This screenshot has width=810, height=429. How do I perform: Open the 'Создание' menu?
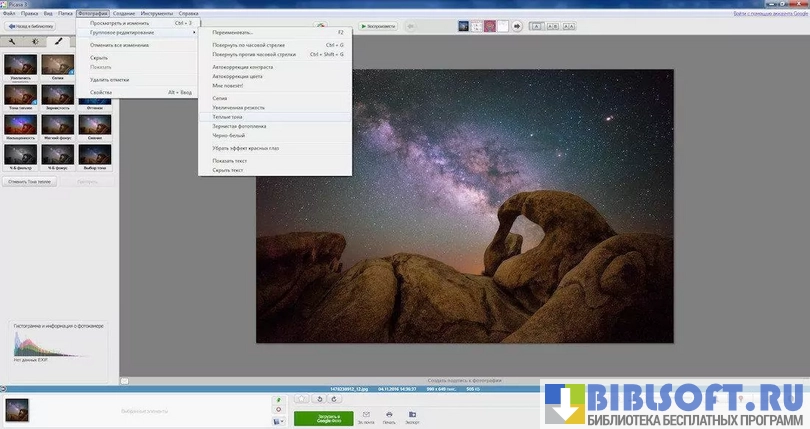click(124, 13)
